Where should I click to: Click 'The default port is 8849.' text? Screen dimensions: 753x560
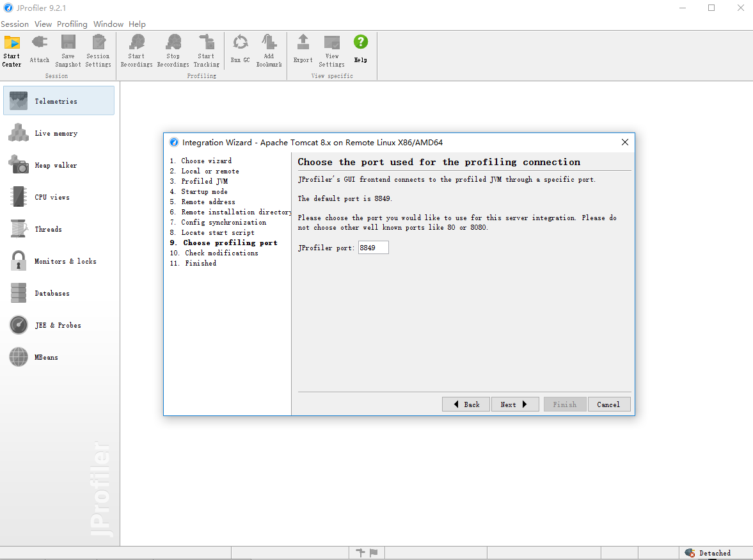point(345,198)
